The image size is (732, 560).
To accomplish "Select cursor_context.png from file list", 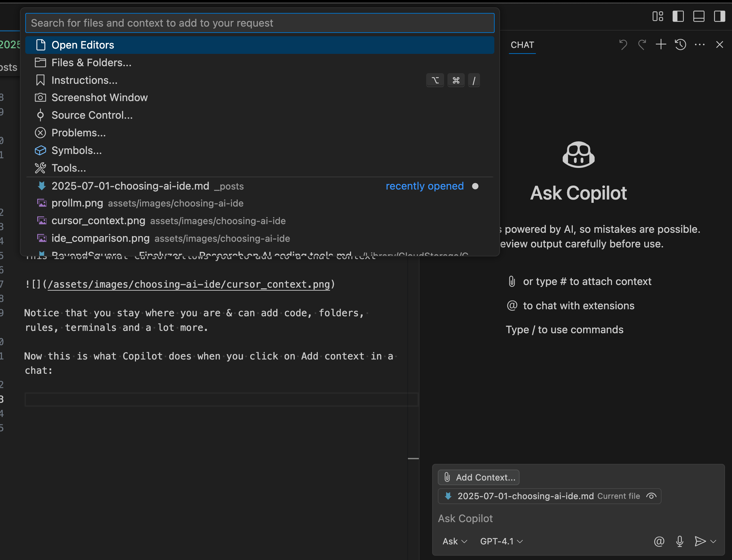I will (x=260, y=221).
